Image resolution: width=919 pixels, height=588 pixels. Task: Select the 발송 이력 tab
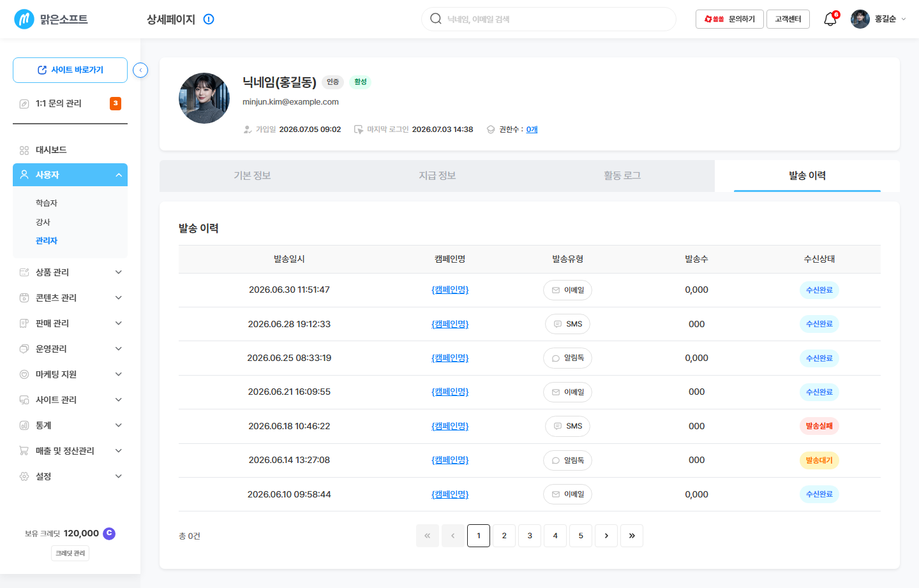point(807,176)
